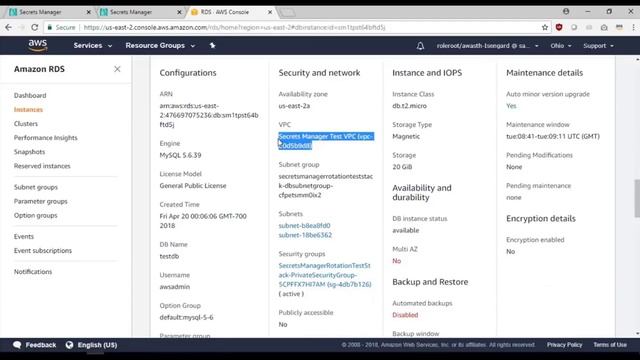Reload the page with refresh icon
The height and width of the screenshot is (360, 640).
(x=35, y=27)
